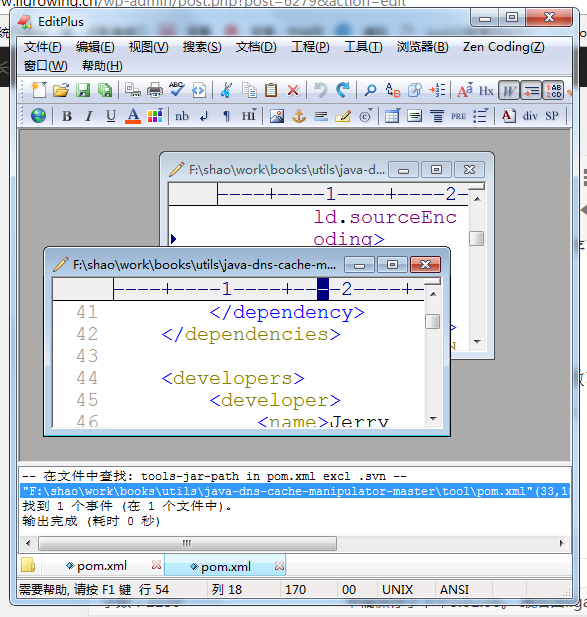
Task: Delete with the red X toolbar icon
Action: 293,91
